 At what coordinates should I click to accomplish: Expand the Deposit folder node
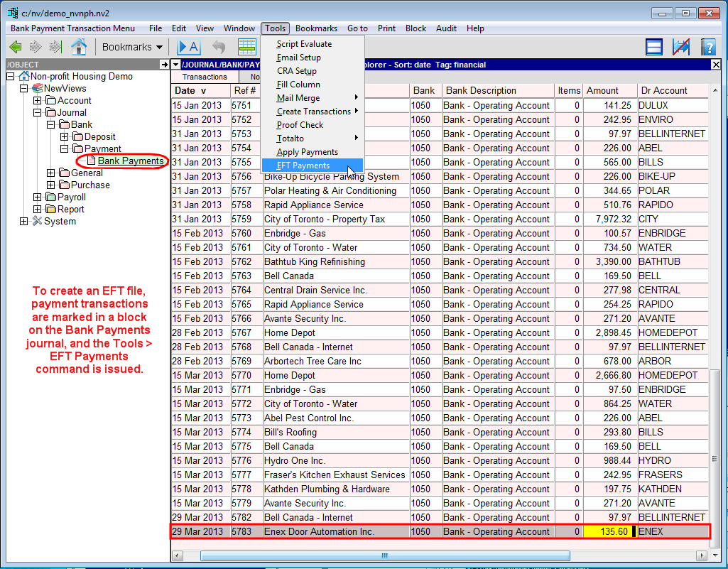pos(65,137)
